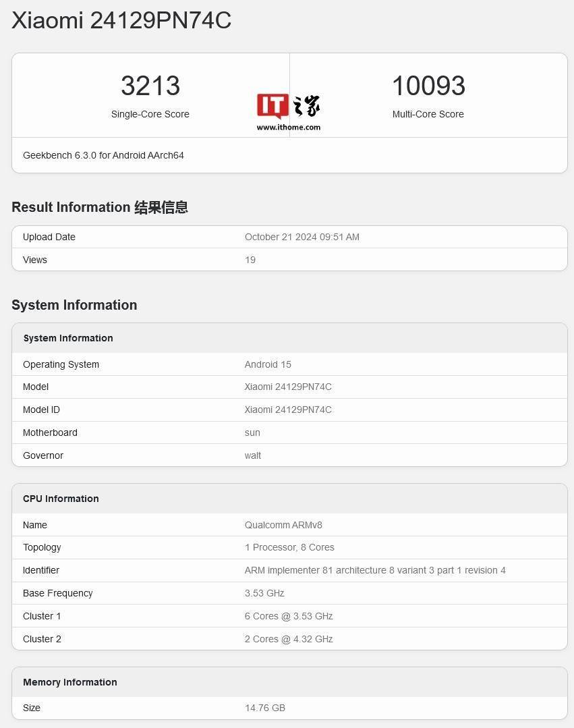Viewport: 574px width, 728px height.
Task: Select the Governor value walt
Action: [x=252, y=455]
